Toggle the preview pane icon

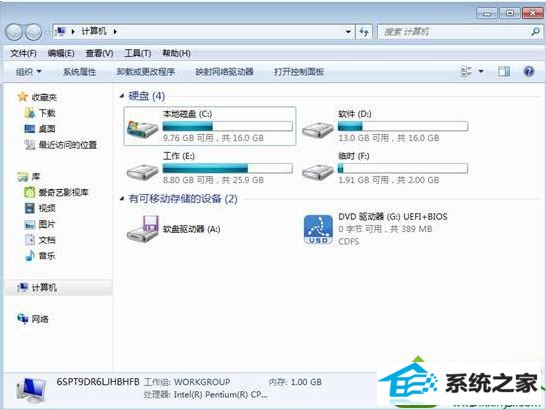click(504, 72)
